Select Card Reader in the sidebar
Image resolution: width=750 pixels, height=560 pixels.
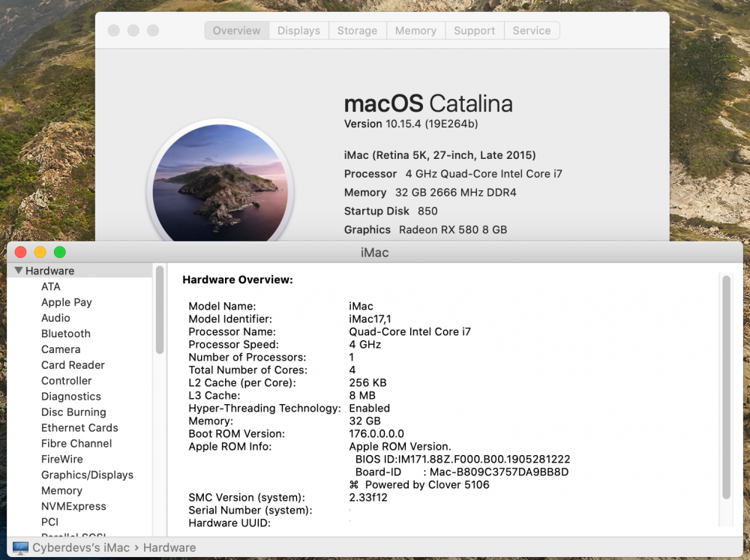pyautogui.click(x=73, y=365)
